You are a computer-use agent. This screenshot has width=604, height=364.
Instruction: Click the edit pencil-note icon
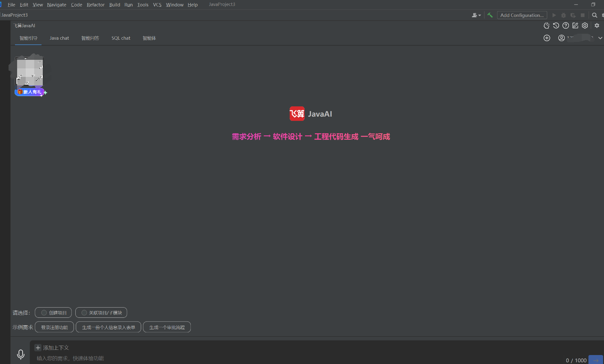coord(575,26)
